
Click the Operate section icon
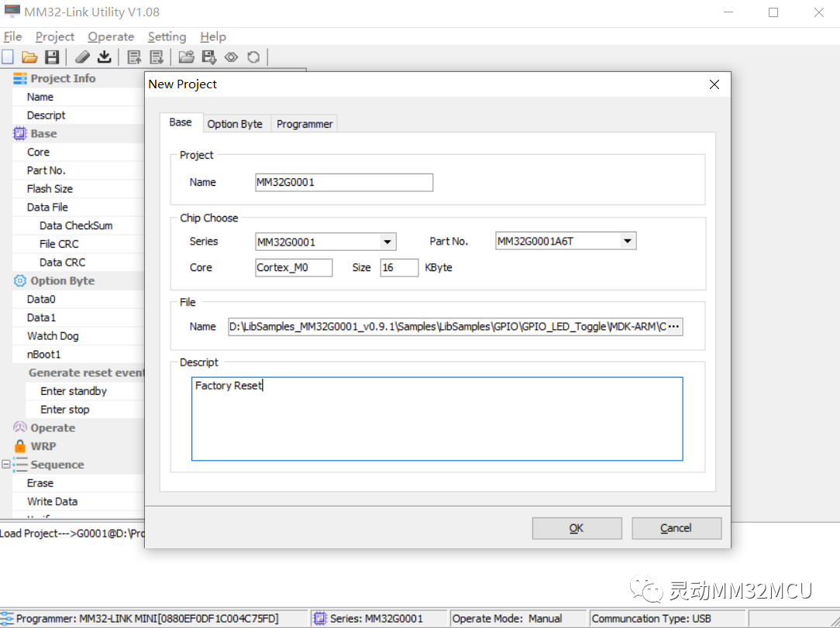pyautogui.click(x=20, y=427)
